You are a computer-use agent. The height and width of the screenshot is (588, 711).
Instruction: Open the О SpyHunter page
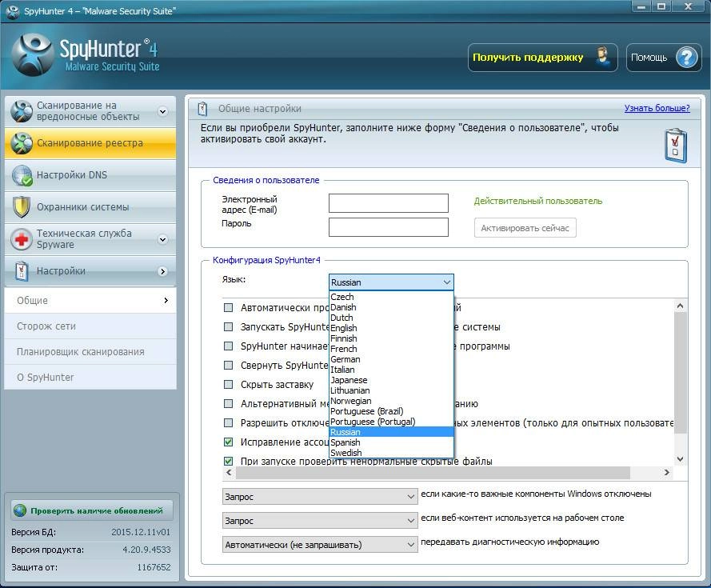coord(90,378)
